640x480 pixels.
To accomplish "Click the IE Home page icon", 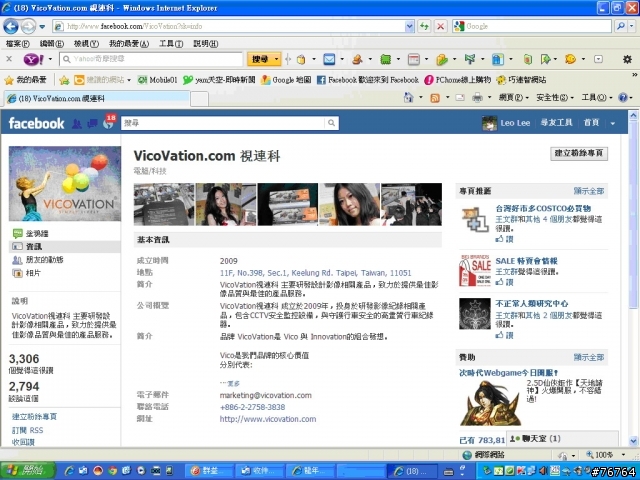I will 408,98.
